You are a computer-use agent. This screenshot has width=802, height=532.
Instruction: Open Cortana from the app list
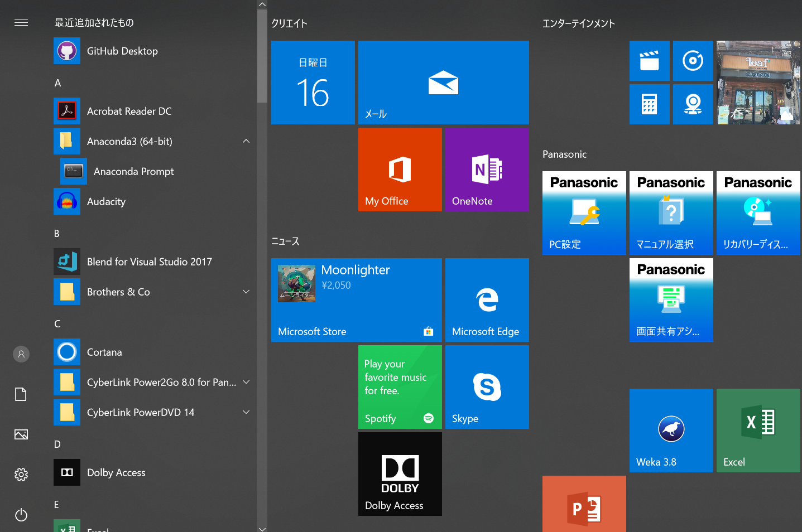click(x=154, y=352)
